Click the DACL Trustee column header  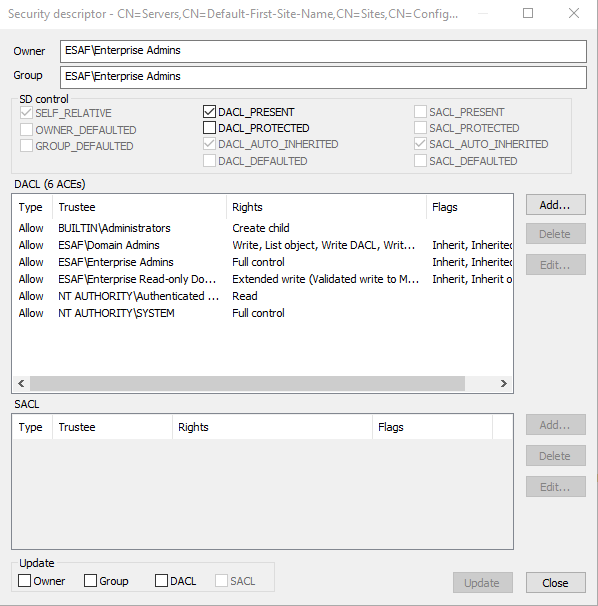tap(139, 207)
